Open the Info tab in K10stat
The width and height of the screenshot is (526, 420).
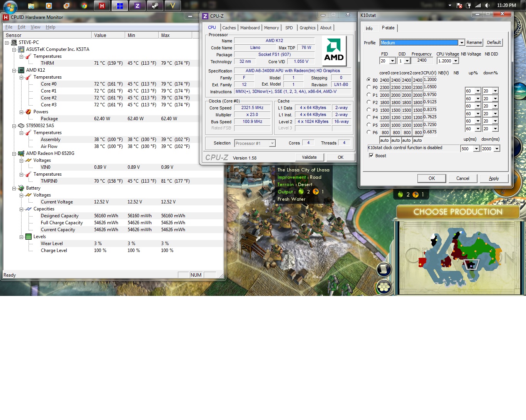pos(369,29)
